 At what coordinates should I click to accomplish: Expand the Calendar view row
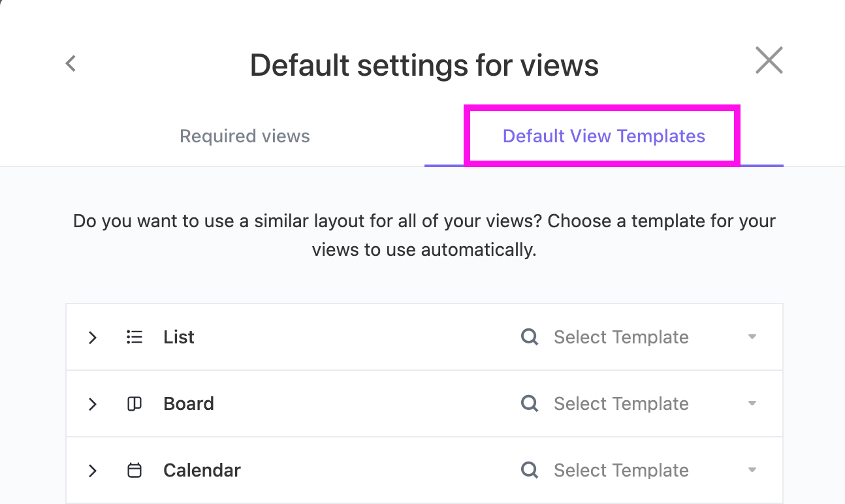[x=93, y=471]
